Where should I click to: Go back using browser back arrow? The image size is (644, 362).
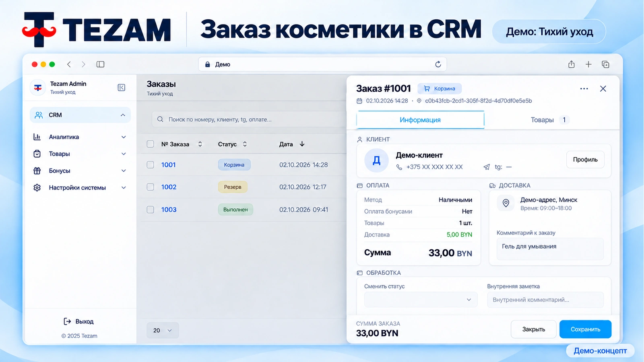pyautogui.click(x=69, y=64)
